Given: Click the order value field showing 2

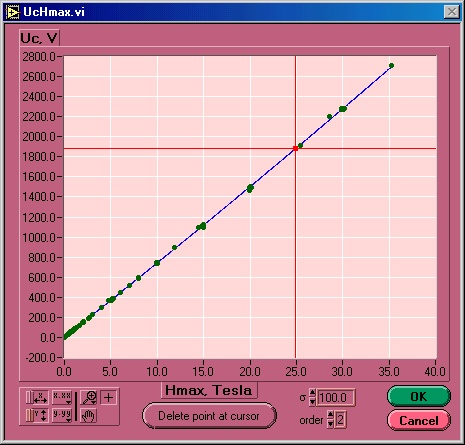Looking at the screenshot, I should click(x=340, y=419).
